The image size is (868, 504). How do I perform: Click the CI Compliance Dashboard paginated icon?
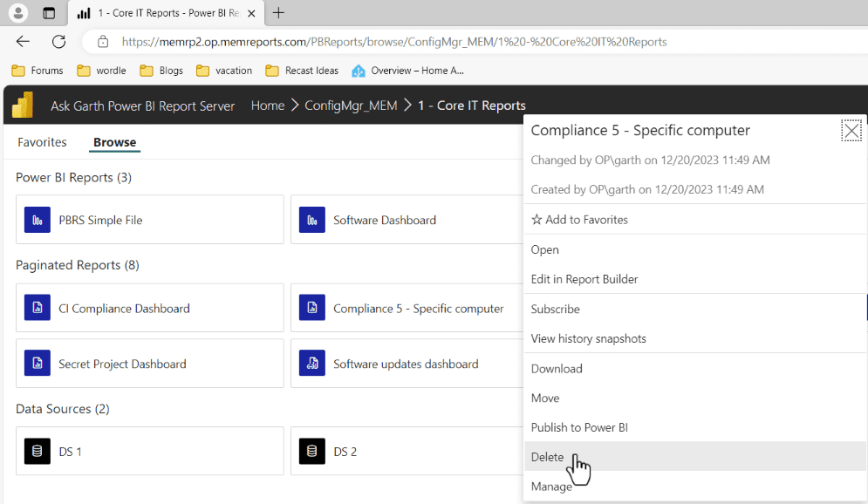(x=38, y=308)
